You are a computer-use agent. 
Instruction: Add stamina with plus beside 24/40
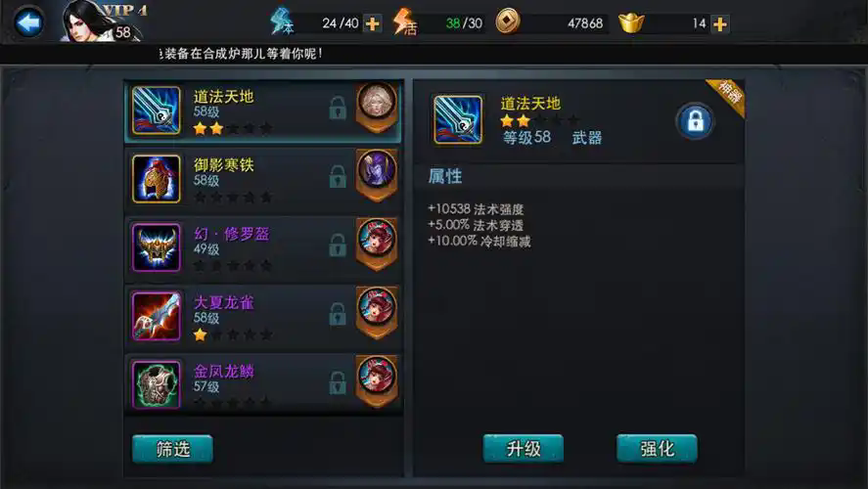373,23
